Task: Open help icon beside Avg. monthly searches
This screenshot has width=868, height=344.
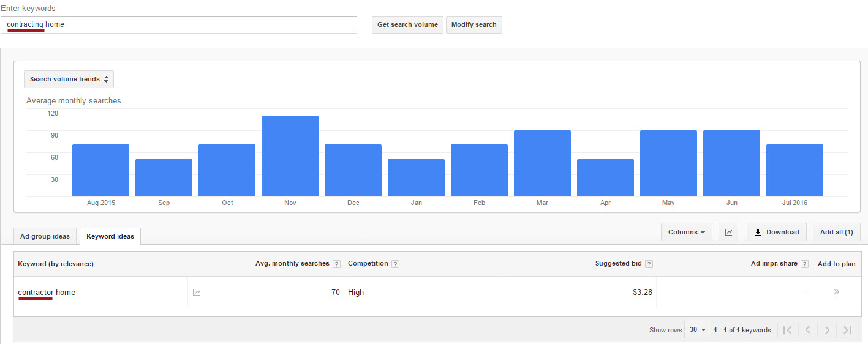Action: click(336, 264)
